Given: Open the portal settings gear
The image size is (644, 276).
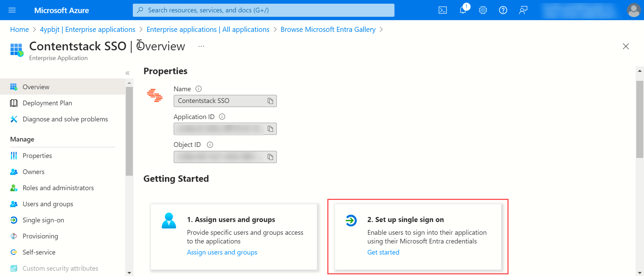Looking at the screenshot, I should (x=483, y=10).
